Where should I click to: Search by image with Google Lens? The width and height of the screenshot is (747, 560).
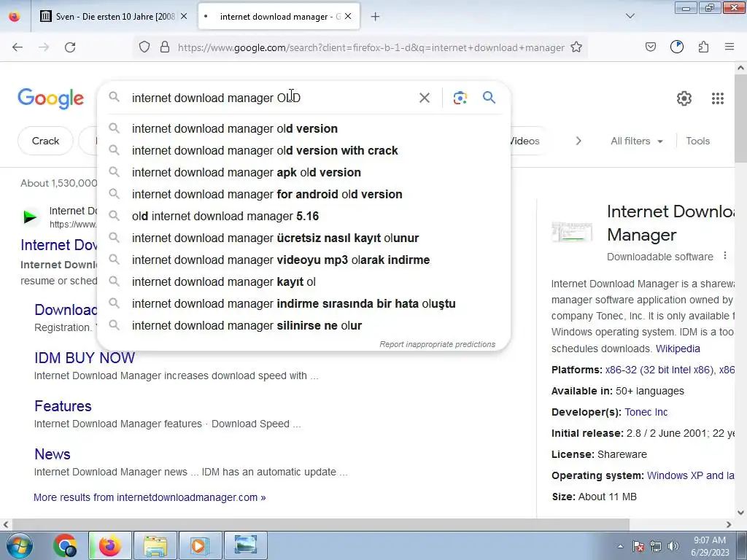pos(460,98)
